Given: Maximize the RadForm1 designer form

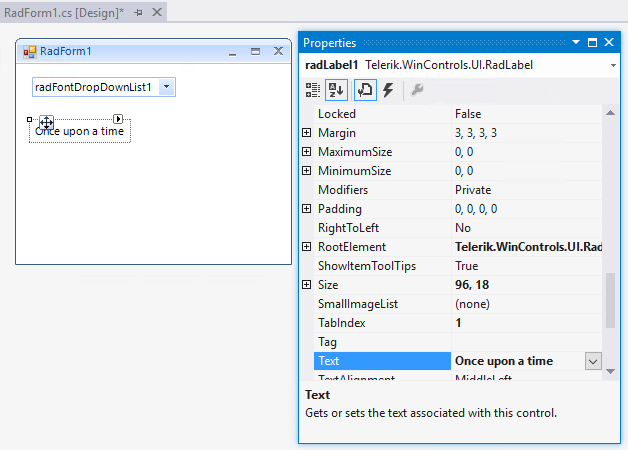Looking at the screenshot, I should pyautogui.click(x=255, y=51).
